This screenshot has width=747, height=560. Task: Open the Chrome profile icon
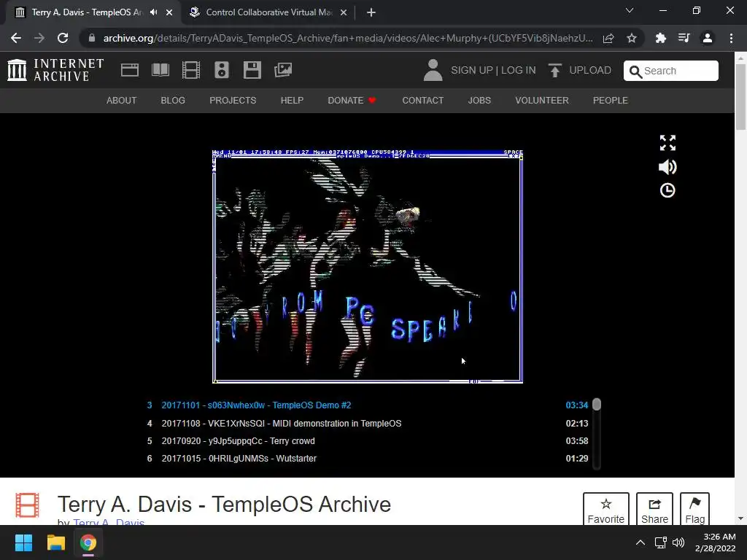pos(708,38)
